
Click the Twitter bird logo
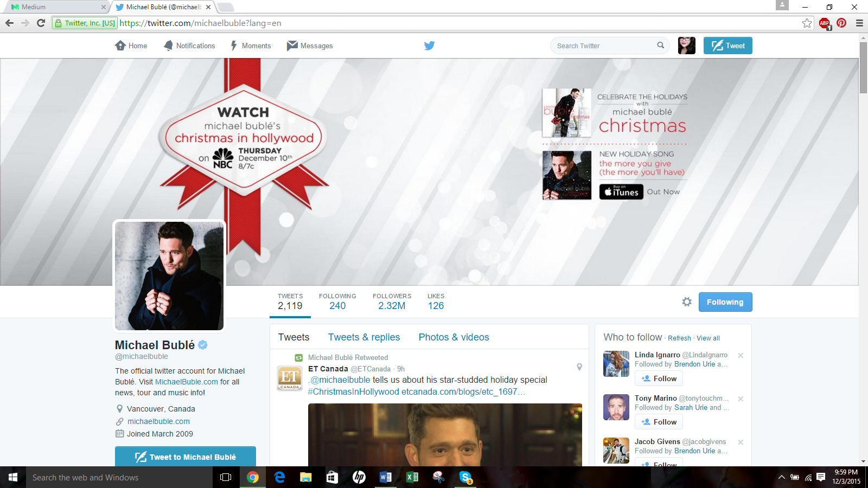(429, 46)
